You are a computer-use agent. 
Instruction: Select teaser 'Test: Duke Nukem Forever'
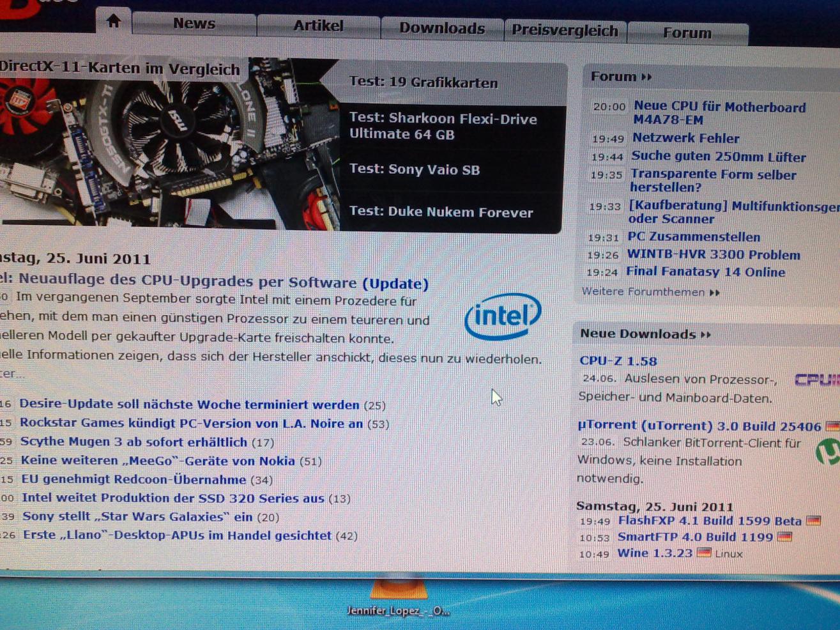click(x=441, y=212)
